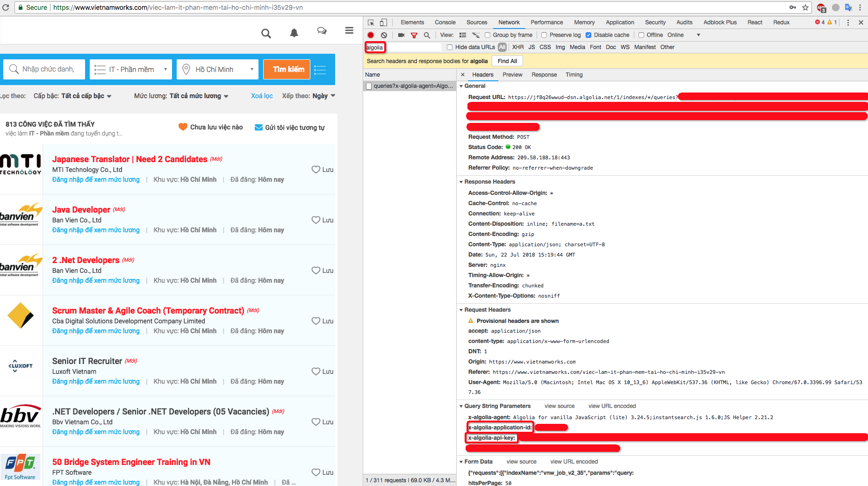Image resolution: width=868 pixels, height=486 pixels.
Task: Open the chat messages icon
Action: click(322, 31)
